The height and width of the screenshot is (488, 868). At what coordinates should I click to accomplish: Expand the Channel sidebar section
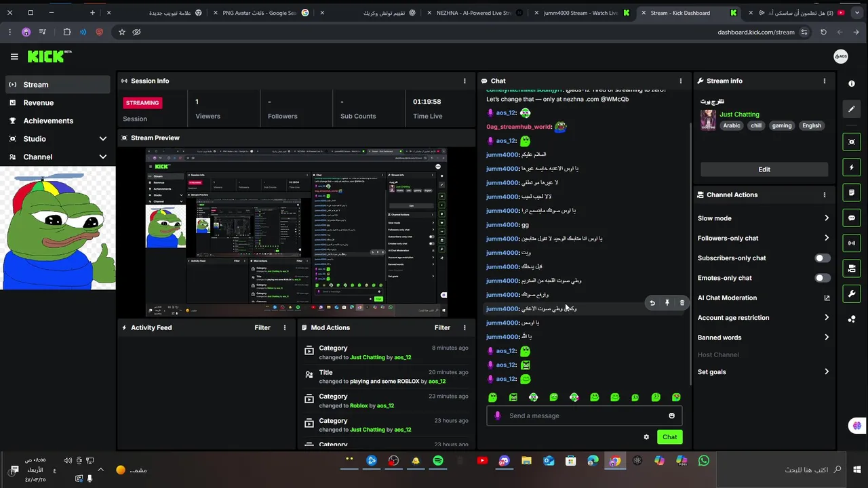(x=58, y=157)
